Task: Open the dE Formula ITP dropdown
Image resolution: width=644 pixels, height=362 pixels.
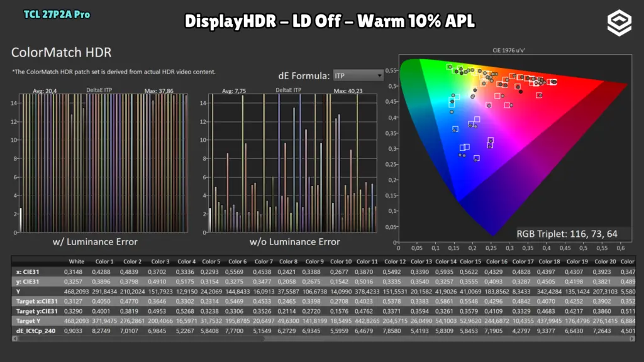Action: (x=358, y=75)
